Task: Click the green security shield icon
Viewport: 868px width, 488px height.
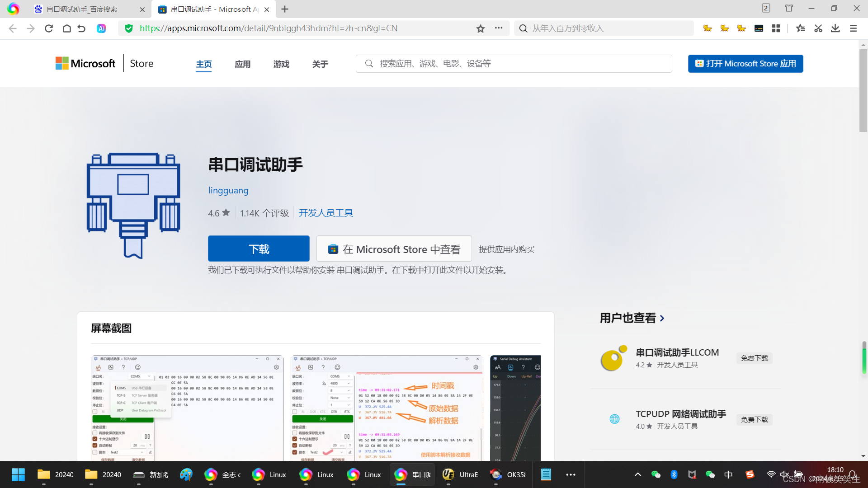Action: [129, 28]
